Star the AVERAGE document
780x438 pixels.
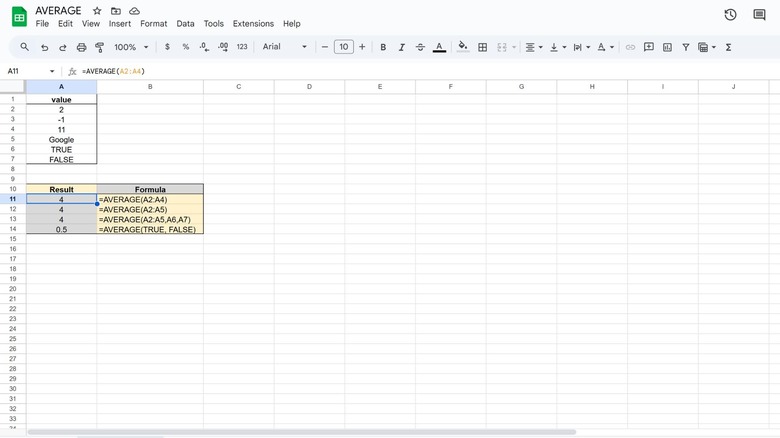tap(97, 10)
